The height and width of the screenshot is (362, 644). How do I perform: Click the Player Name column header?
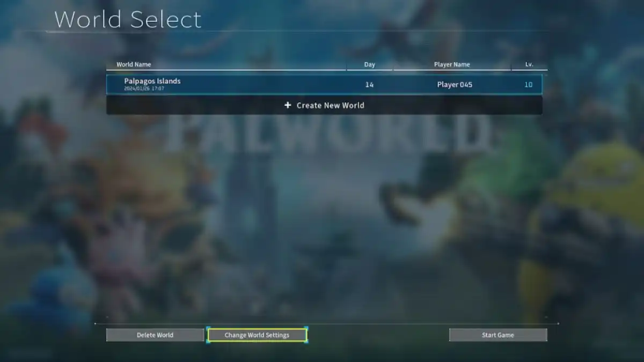click(452, 64)
